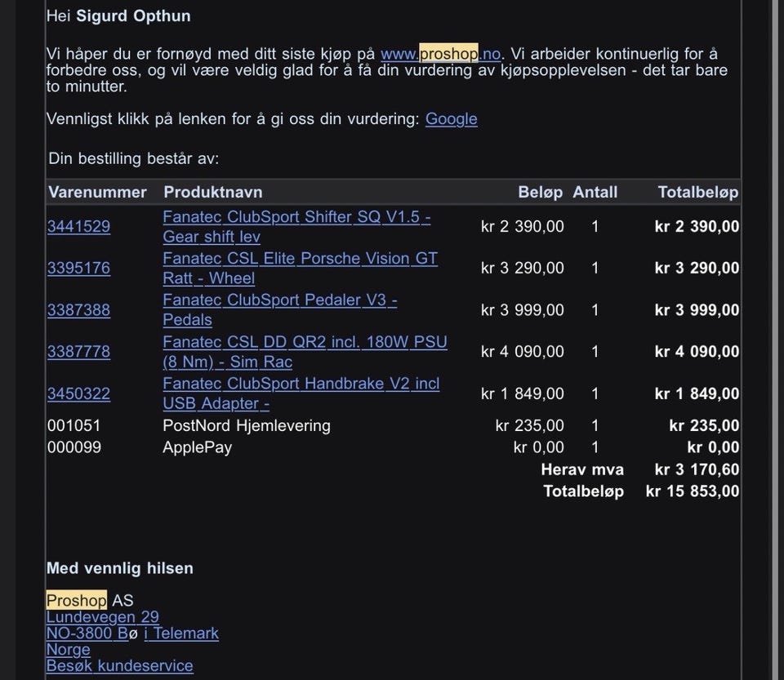
Task: Select the ApplePay row text
Action: tap(197, 447)
